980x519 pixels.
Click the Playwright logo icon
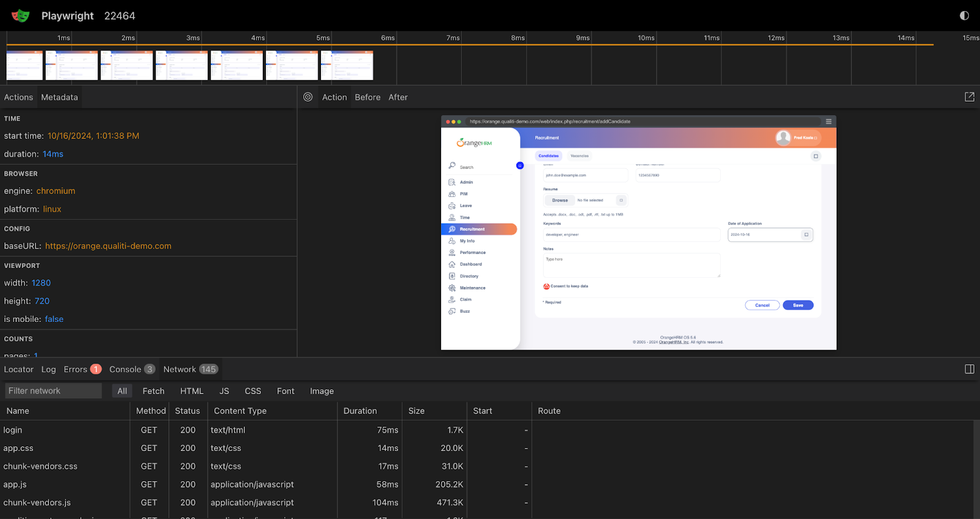(x=20, y=15)
